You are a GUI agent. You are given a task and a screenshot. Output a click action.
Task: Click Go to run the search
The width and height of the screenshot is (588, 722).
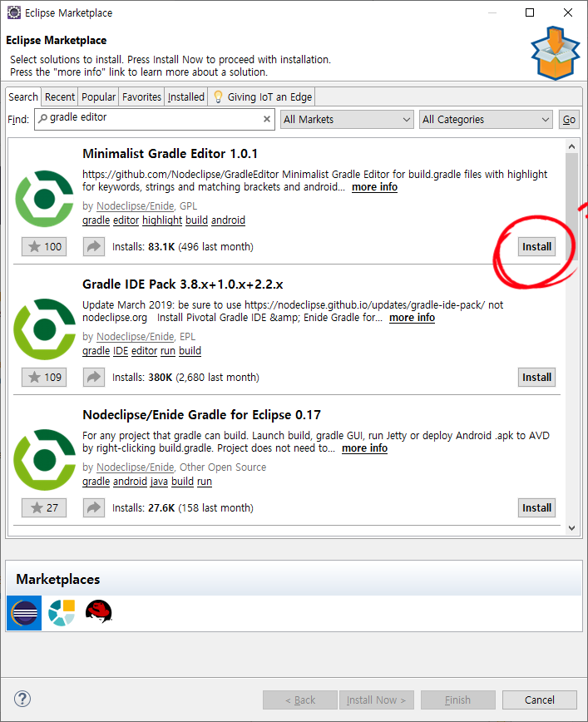point(569,119)
